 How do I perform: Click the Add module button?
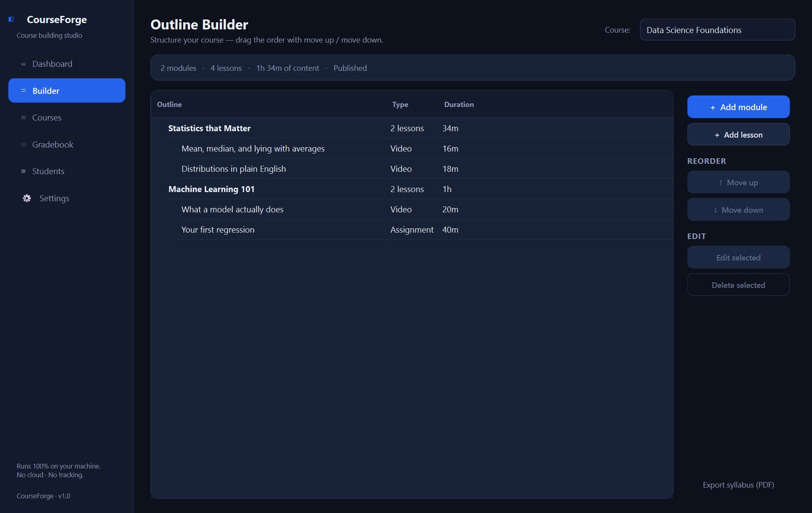click(x=738, y=107)
